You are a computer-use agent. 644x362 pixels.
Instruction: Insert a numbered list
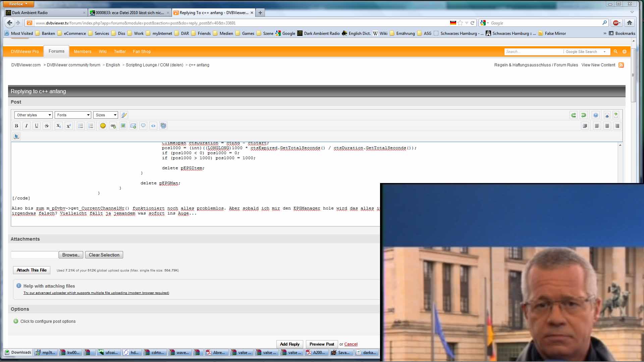(91, 126)
